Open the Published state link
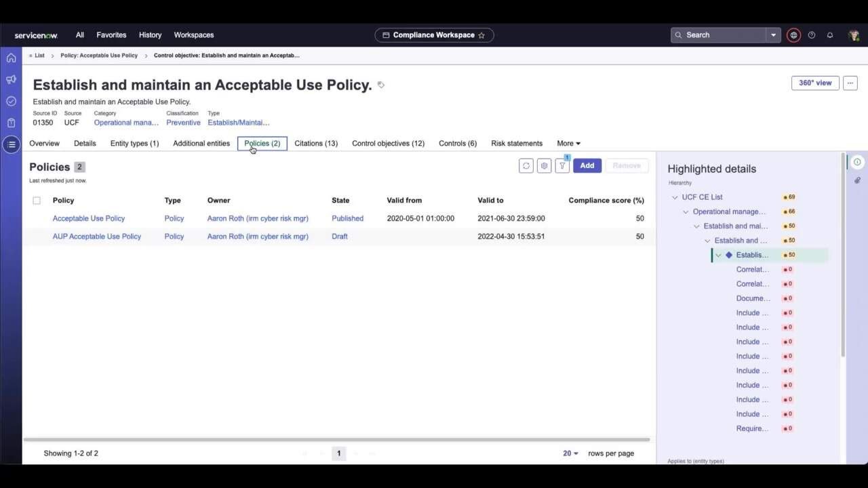The image size is (868, 488). pyautogui.click(x=347, y=219)
